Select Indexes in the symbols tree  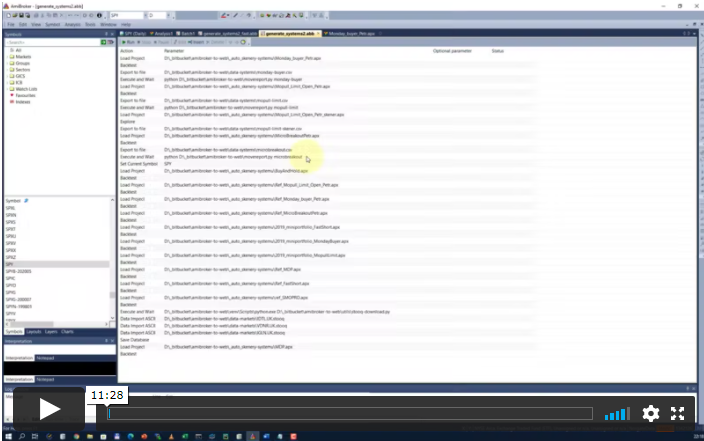click(20, 102)
